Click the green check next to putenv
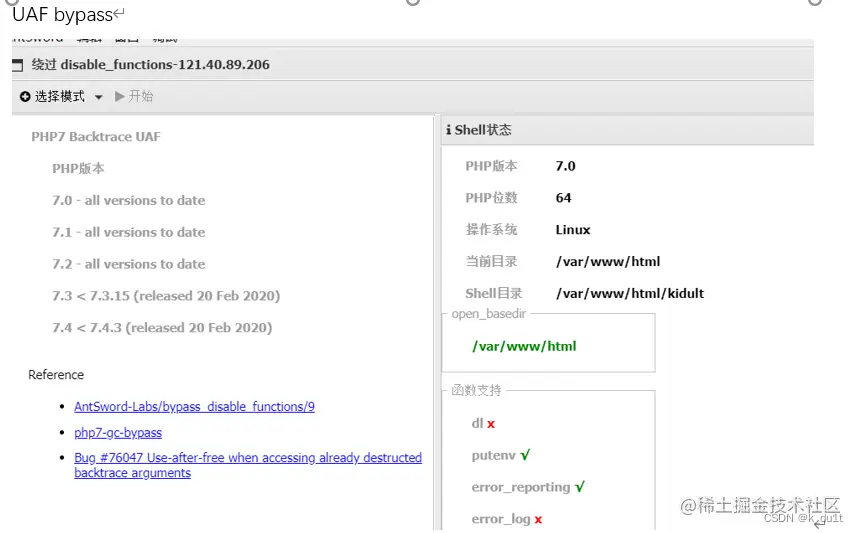Viewport: 858px width, 533px height. point(525,455)
